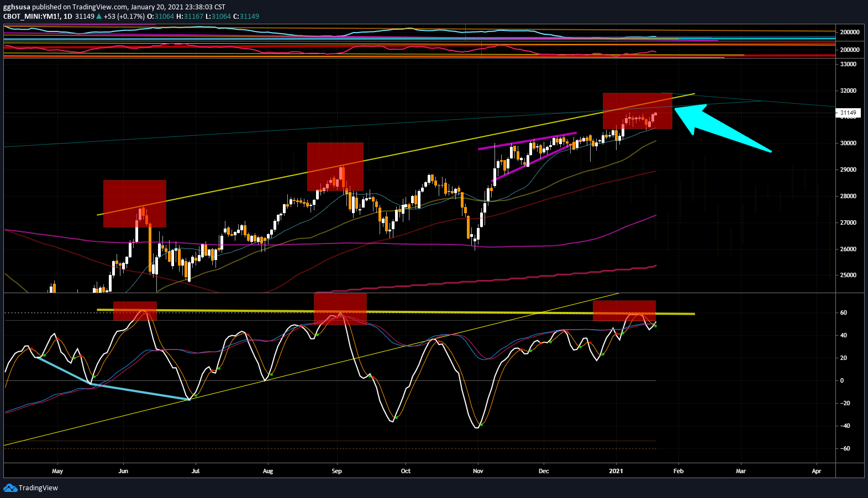Click the 33000 price axis label

848,64
